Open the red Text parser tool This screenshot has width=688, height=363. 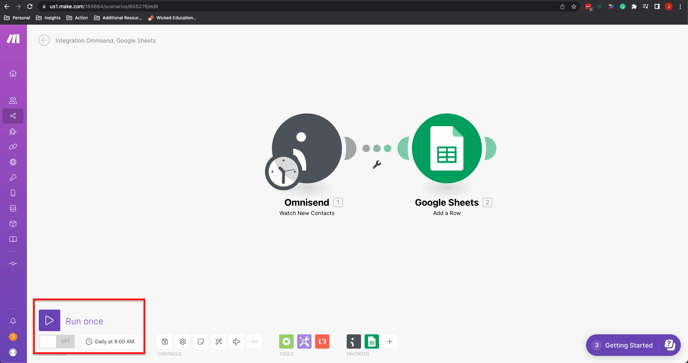click(322, 341)
